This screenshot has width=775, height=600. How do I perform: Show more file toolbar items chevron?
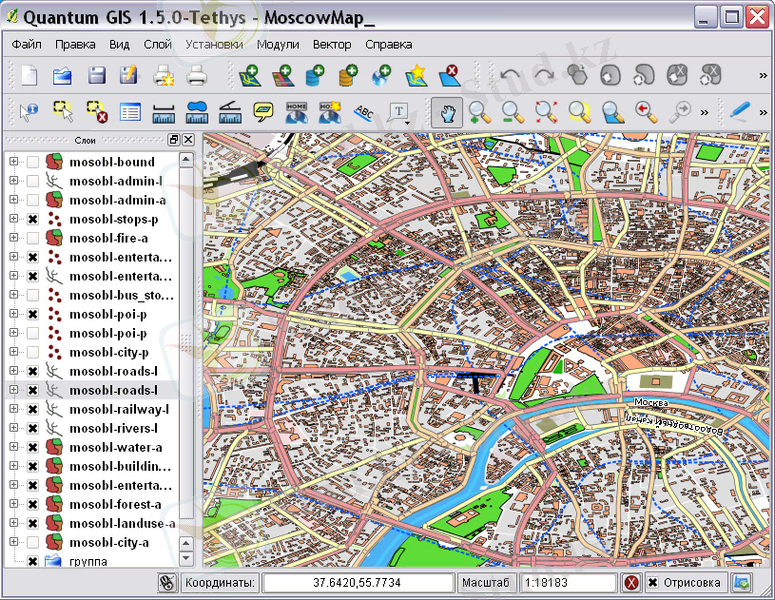coord(763,76)
